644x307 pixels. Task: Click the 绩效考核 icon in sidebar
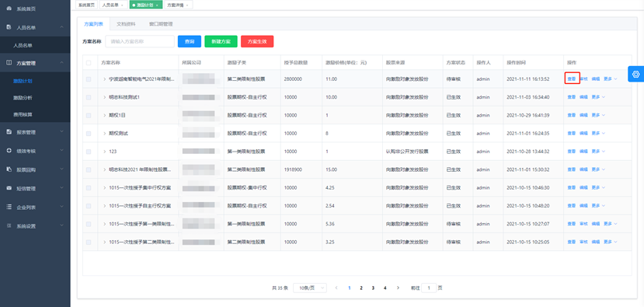pyautogui.click(x=9, y=151)
